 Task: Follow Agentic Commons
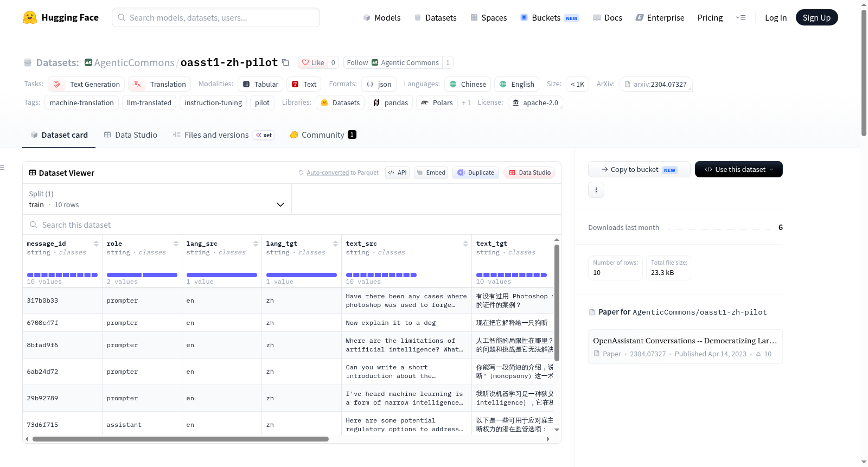tap(393, 63)
